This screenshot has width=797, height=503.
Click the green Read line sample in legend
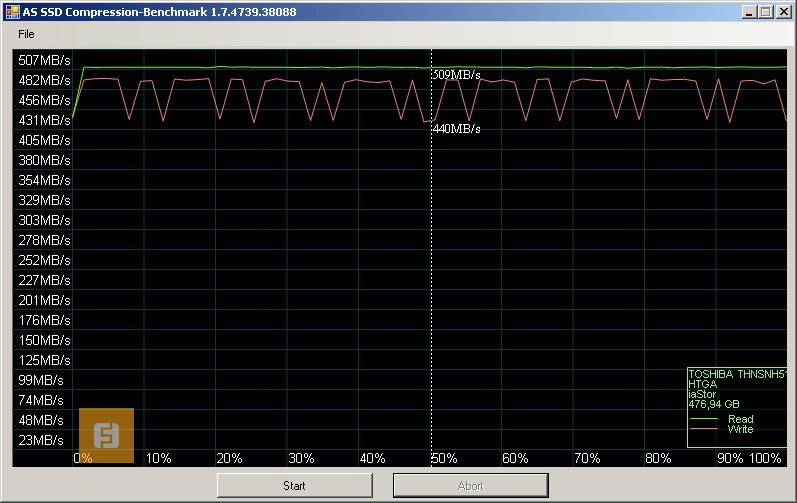point(704,419)
